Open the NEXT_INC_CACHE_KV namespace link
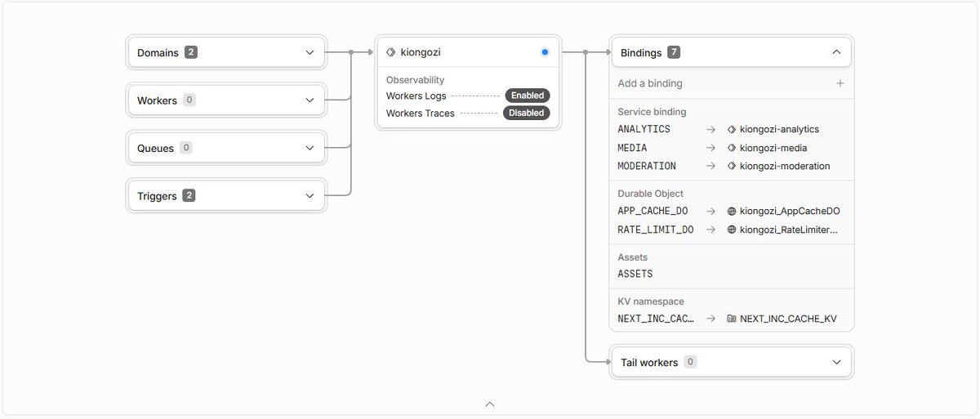 click(x=788, y=319)
